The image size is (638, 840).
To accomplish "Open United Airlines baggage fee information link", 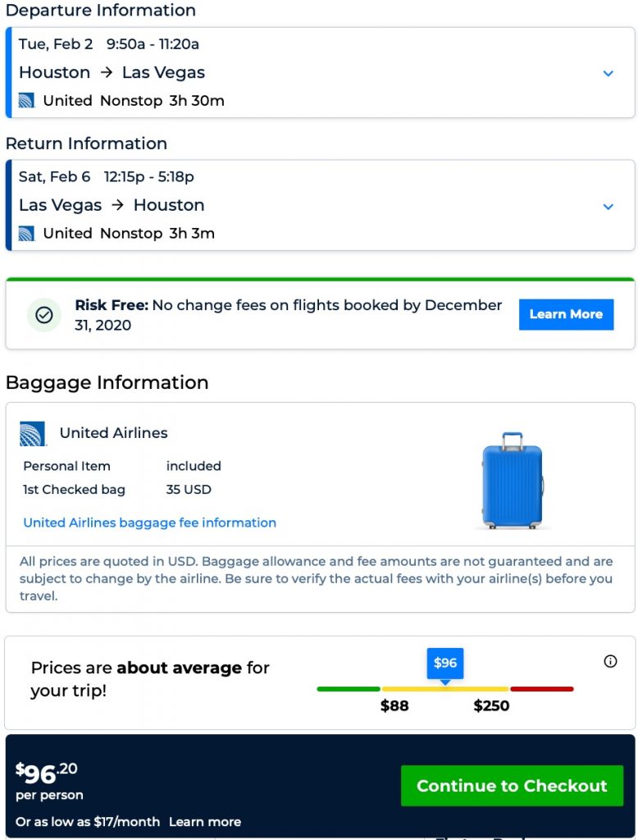I will click(x=149, y=523).
